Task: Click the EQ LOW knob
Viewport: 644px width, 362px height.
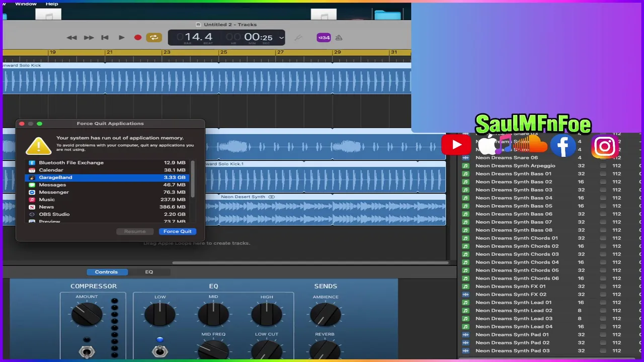Action: coord(160,314)
